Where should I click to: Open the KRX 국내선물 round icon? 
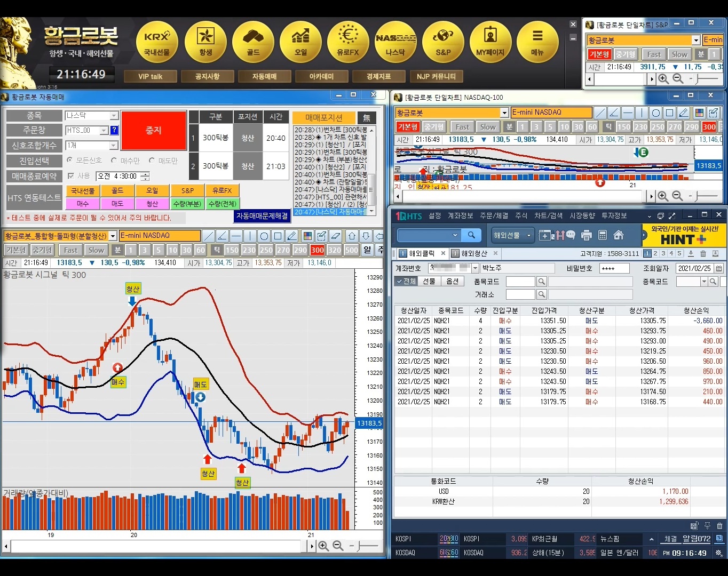pyautogui.click(x=157, y=42)
